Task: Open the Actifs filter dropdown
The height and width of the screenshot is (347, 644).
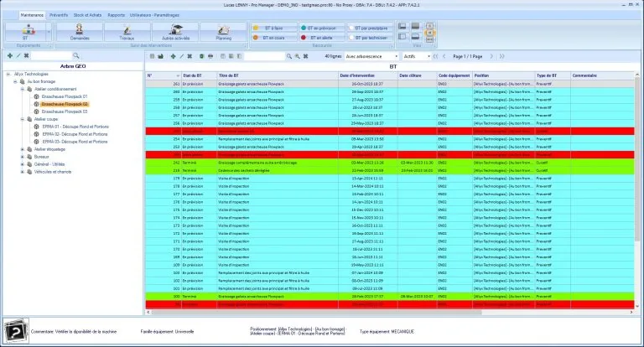Action: (x=428, y=56)
